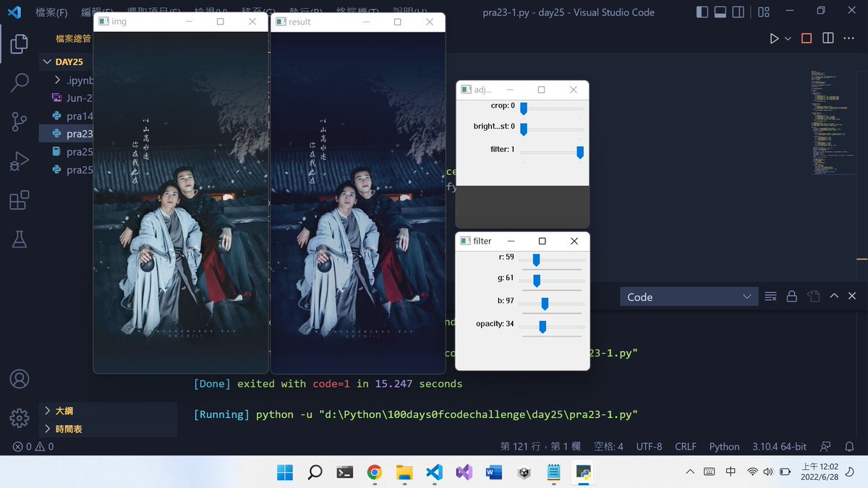Change encoding via UTF-8 status item
Viewport: 868px width, 488px height.
(x=649, y=447)
